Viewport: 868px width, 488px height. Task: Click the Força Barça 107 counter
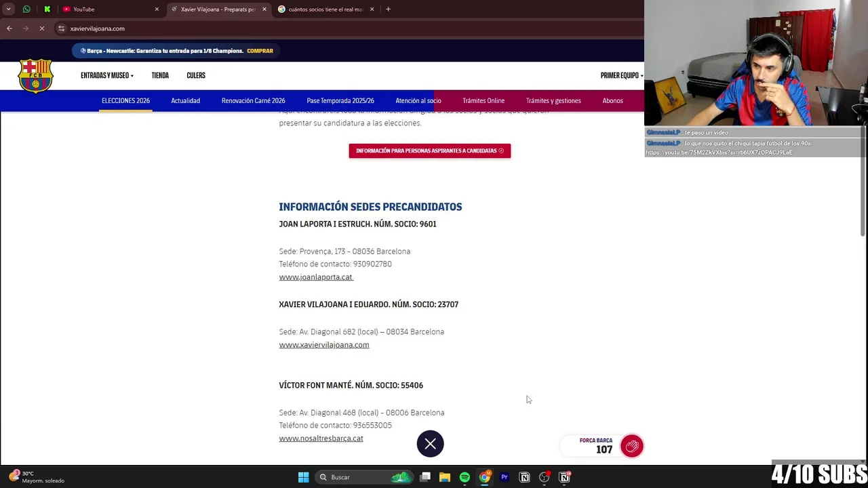tap(596, 446)
